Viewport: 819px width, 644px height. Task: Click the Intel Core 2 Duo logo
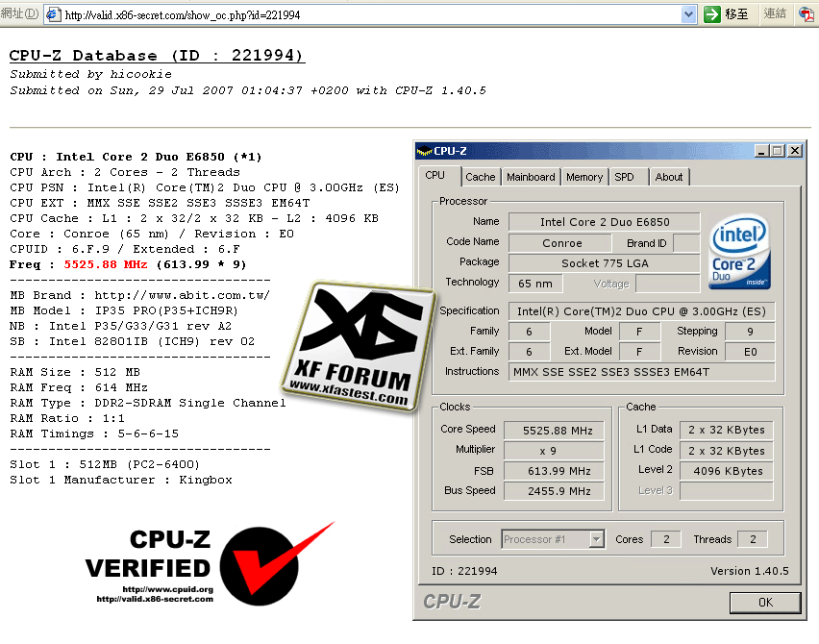739,251
